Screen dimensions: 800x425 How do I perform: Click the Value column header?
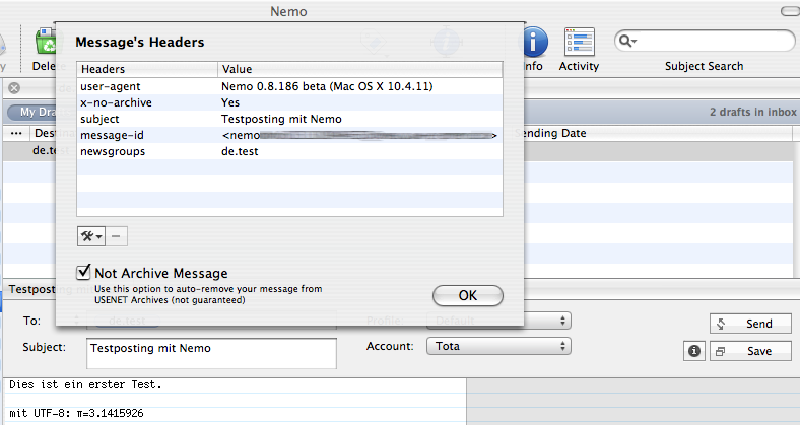click(359, 69)
